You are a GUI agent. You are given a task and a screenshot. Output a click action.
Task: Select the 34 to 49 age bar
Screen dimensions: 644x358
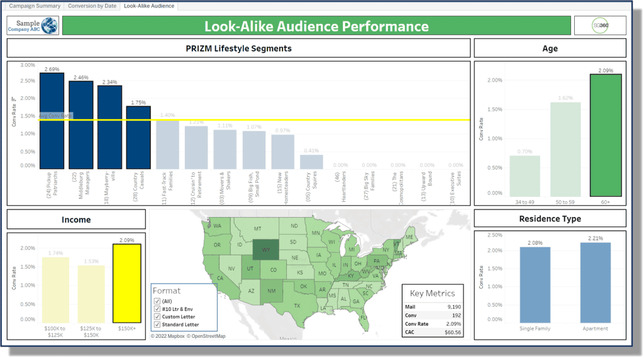(525, 176)
